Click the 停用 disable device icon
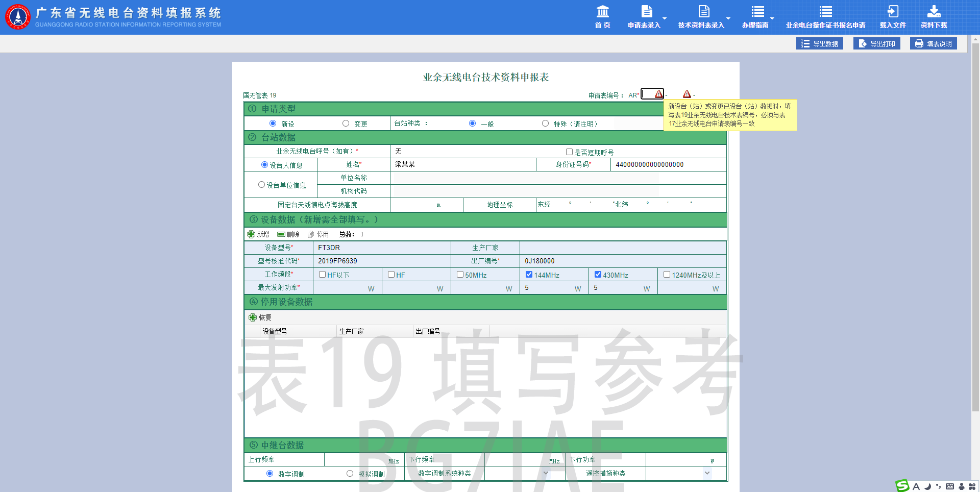The image size is (980, 492). pyautogui.click(x=311, y=234)
